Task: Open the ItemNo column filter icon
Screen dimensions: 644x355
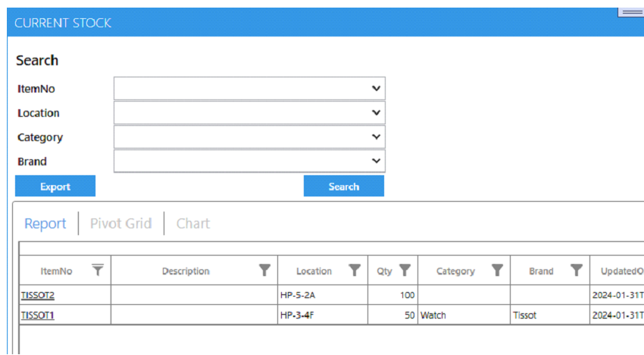Action: pyautogui.click(x=98, y=270)
